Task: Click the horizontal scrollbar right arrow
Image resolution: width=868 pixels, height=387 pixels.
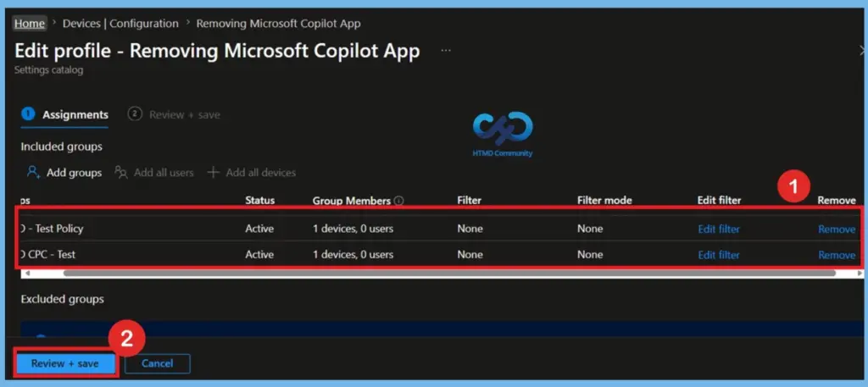Action: tap(860, 274)
